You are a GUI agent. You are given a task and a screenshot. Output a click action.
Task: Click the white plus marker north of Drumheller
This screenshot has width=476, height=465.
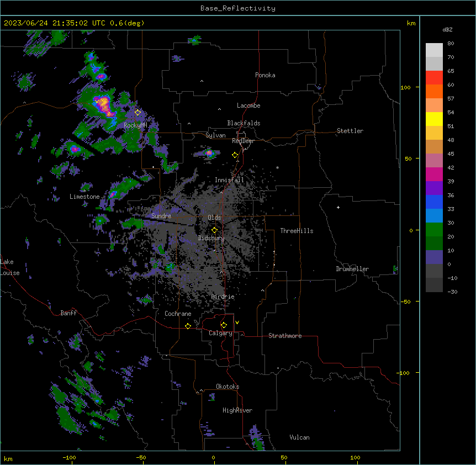[x=338, y=207]
